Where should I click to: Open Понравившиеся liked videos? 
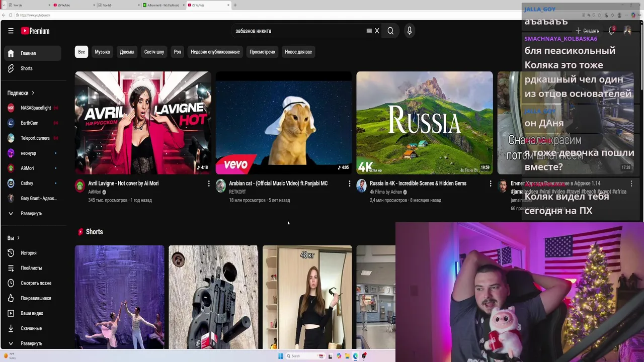[33, 298]
